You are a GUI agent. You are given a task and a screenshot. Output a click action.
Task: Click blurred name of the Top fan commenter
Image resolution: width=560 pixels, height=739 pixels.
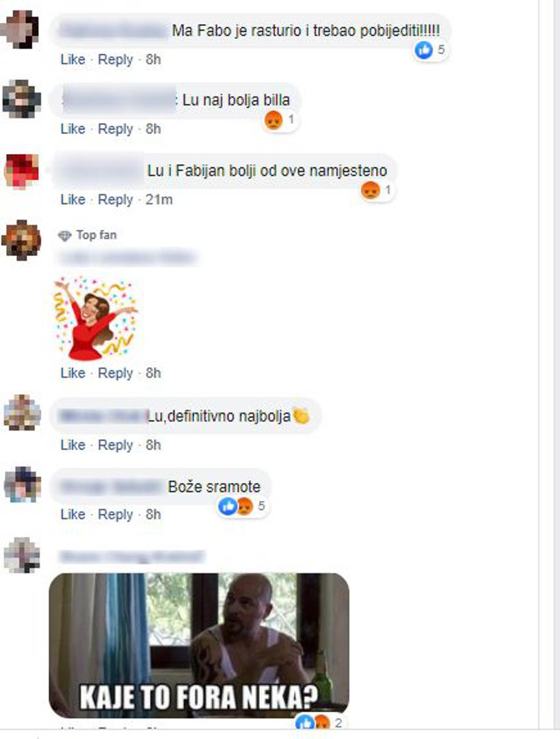click(x=126, y=258)
